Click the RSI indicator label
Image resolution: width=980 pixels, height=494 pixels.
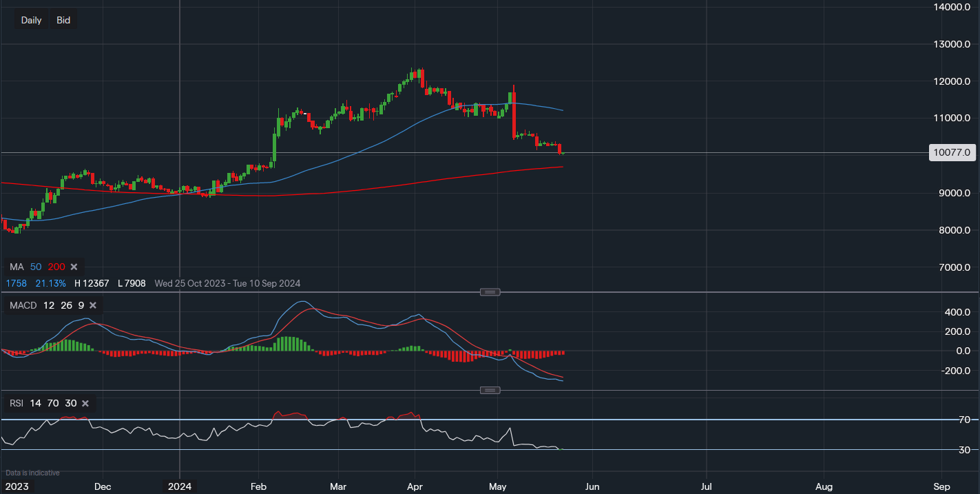(17, 403)
